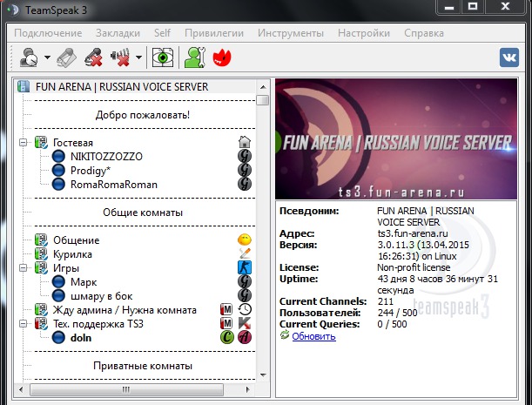Click the away status toolbar icon
This screenshot has width=532, height=405.
coord(29,58)
